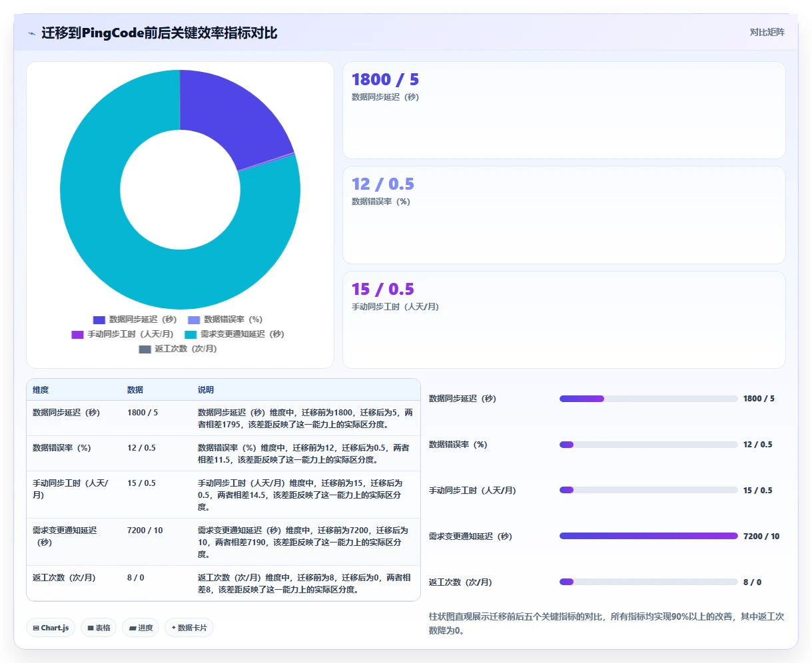The width and height of the screenshot is (812, 663).
Task: Click the 8 / 0 value beside progress bar
Action: 753,582
